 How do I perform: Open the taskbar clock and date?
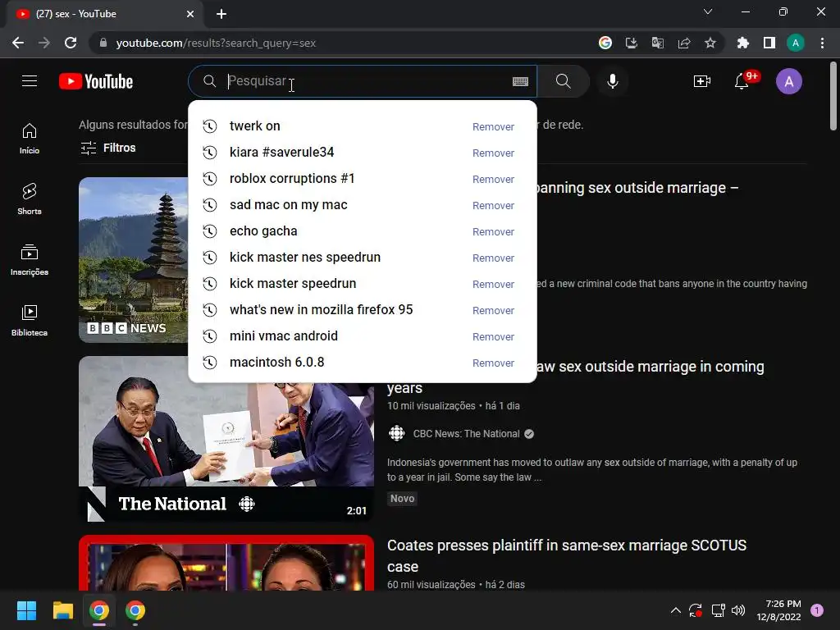point(779,610)
